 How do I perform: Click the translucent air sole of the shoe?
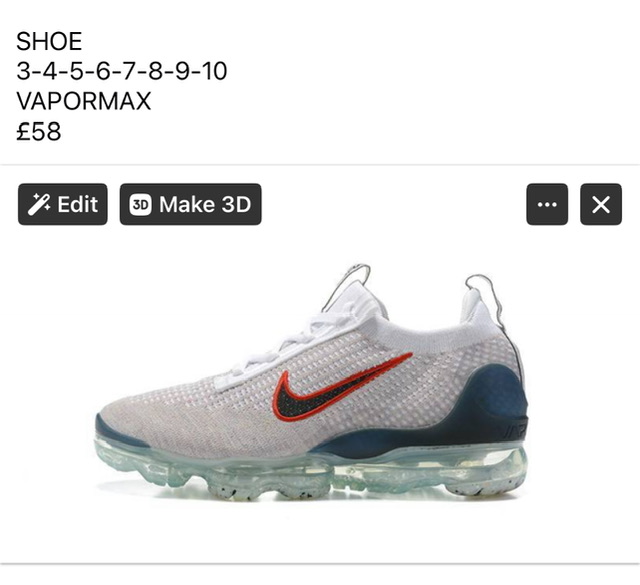click(310, 474)
